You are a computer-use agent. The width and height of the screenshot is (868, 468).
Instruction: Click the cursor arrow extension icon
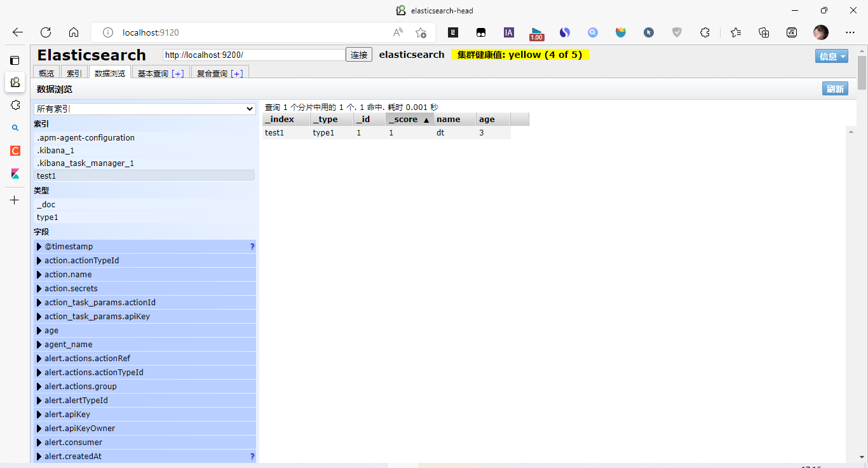(649, 32)
